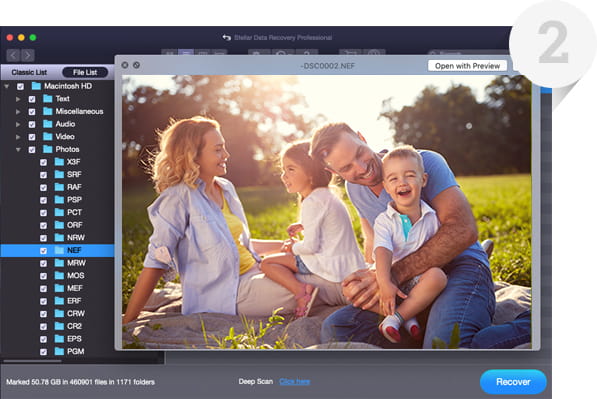Click the family photo preview image
The width and height of the screenshot is (597, 399).
[x=326, y=212]
